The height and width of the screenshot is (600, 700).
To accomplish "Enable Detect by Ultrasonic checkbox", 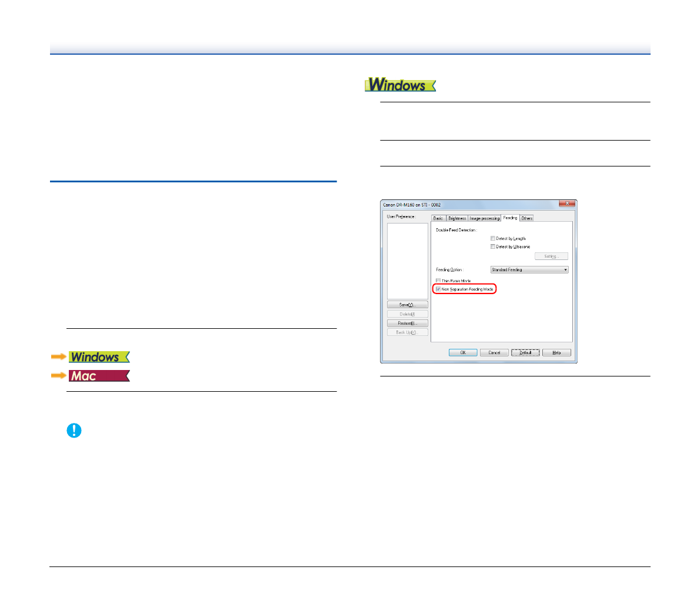I will click(493, 246).
